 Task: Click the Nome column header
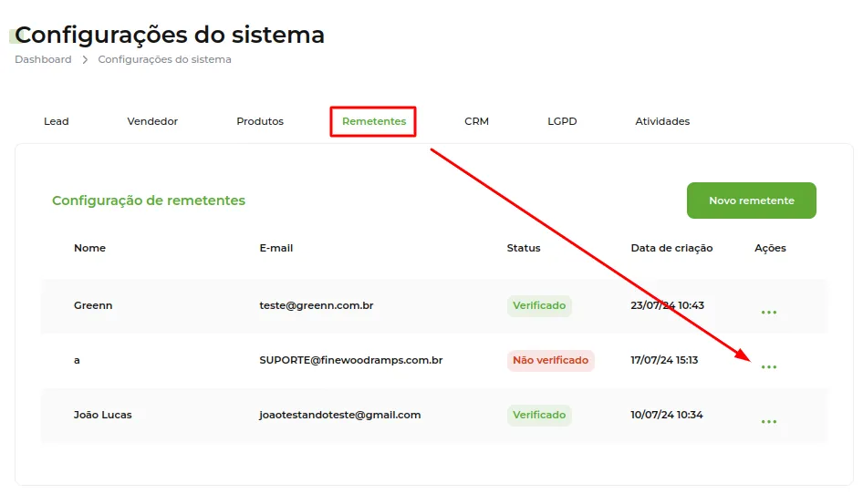tap(89, 248)
